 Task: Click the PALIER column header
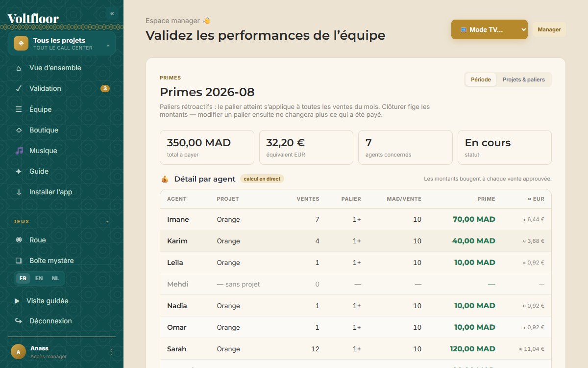point(351,199)
